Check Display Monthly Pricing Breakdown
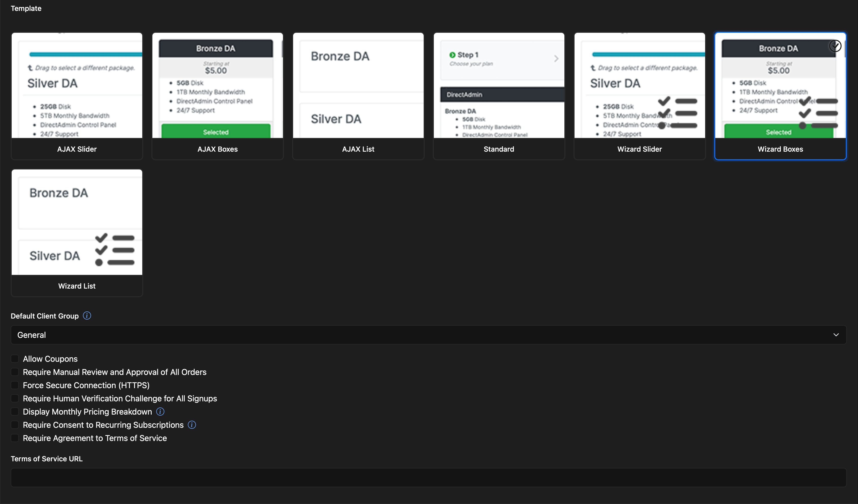Image resolution: width=858 pixels, height=504 pixels. 15,411
